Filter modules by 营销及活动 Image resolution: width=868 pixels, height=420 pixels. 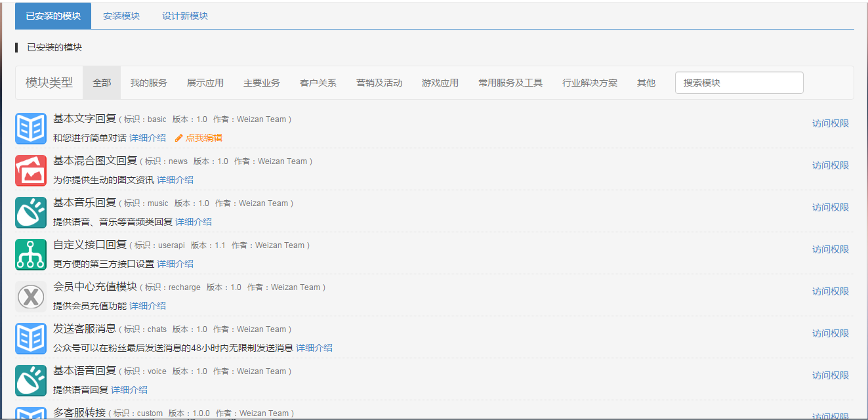pyautogui.click(x=379, y=83)
